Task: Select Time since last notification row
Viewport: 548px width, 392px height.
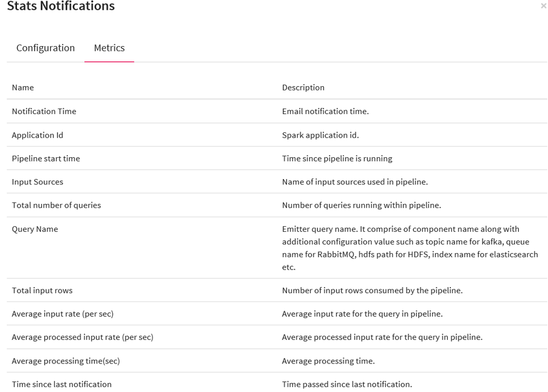Action: tap(62, 384)
